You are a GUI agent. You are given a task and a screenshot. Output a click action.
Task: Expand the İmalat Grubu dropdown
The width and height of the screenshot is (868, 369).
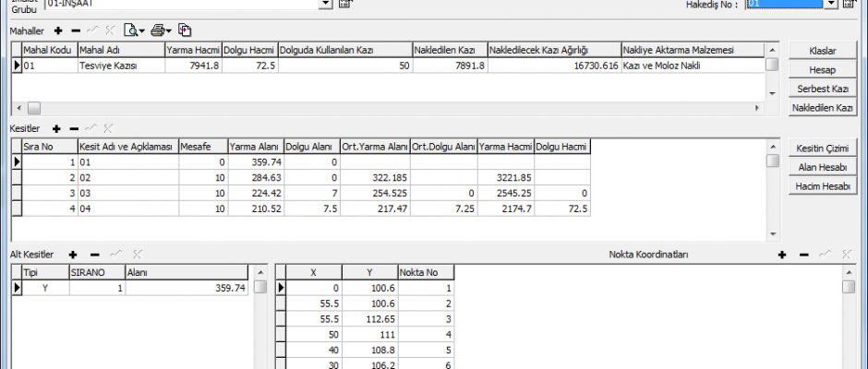click(x=325, y=5)
